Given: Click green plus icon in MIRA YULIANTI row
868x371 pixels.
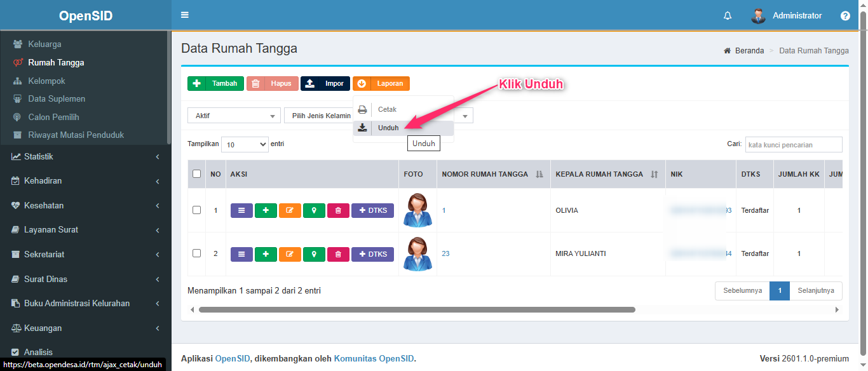Looking at the screenshot, I should click(x=266, y=254).
